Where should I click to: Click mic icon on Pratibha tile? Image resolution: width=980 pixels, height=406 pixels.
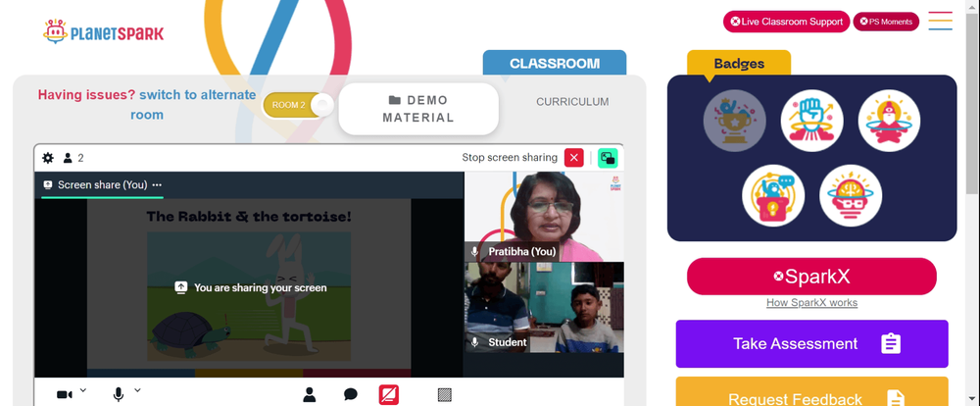point(475,251)
